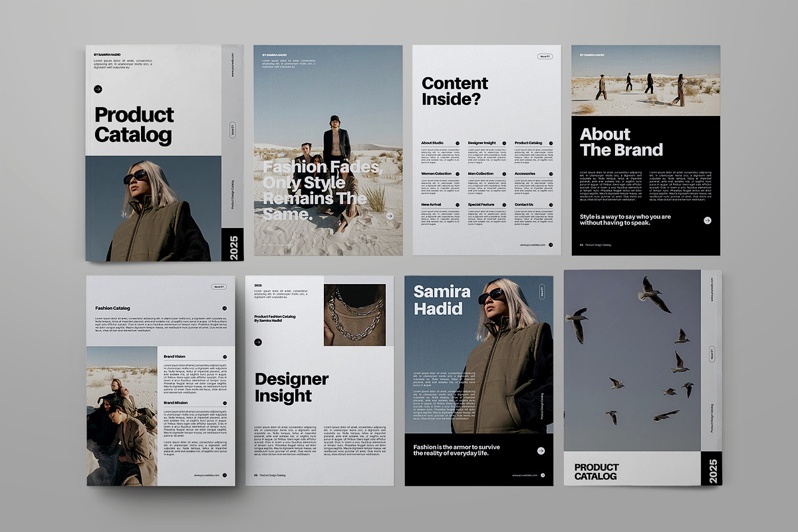Click the black 2025 box on birds cover

pos(712,469)
